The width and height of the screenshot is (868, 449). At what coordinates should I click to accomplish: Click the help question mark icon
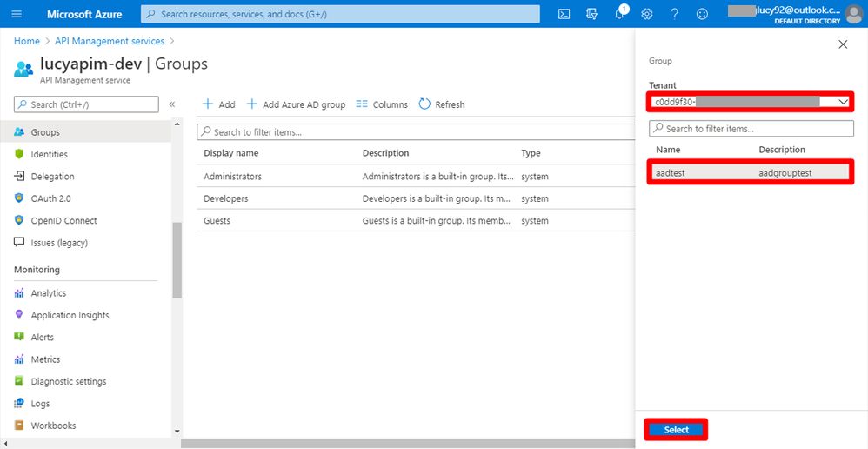[675, 14]
